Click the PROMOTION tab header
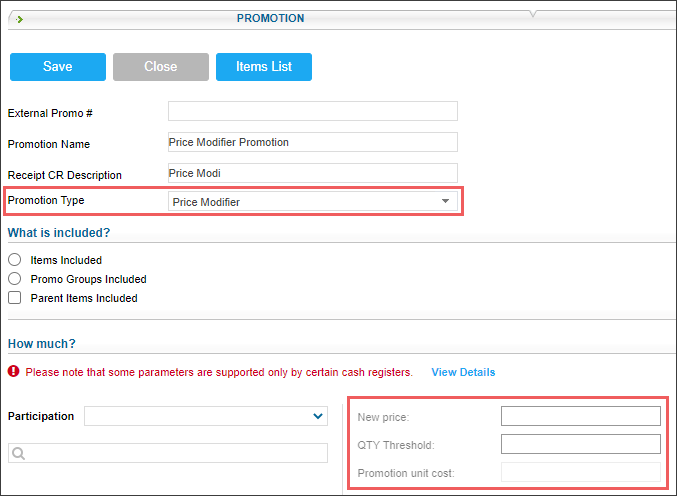 pyautogui.click(x=270, y=19)
